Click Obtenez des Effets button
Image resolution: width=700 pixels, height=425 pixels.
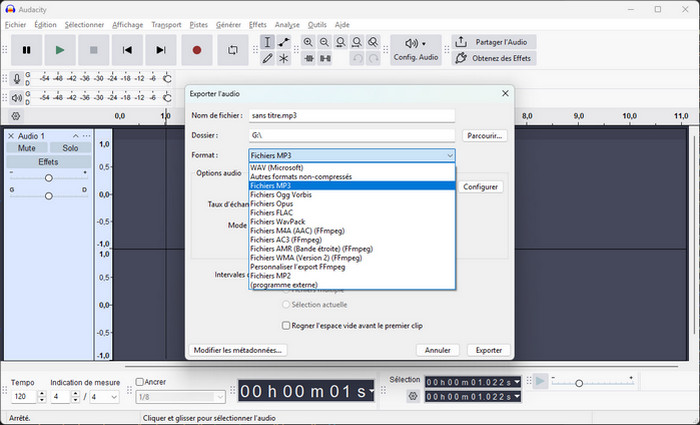pos(494,58)
